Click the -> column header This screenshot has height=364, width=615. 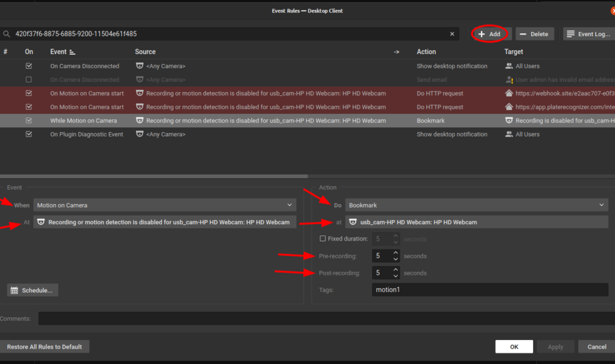397,52
